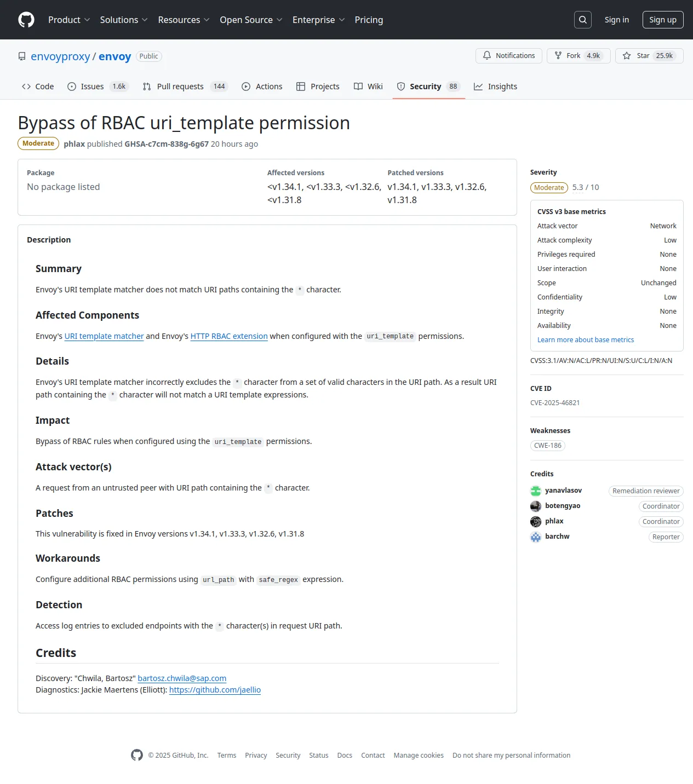This screenshot has width=693, height=784.
Task: Click the Actions play icon
Action: coord(246,87)
